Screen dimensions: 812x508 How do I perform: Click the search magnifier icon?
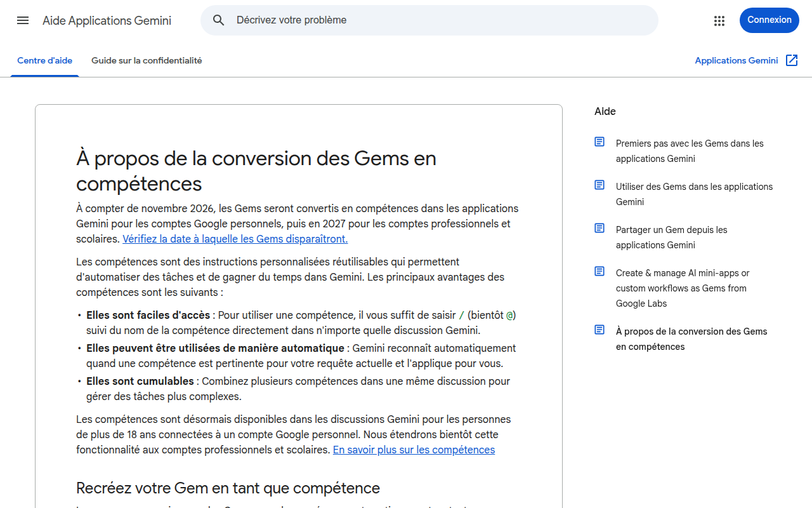tap(219, 20)
